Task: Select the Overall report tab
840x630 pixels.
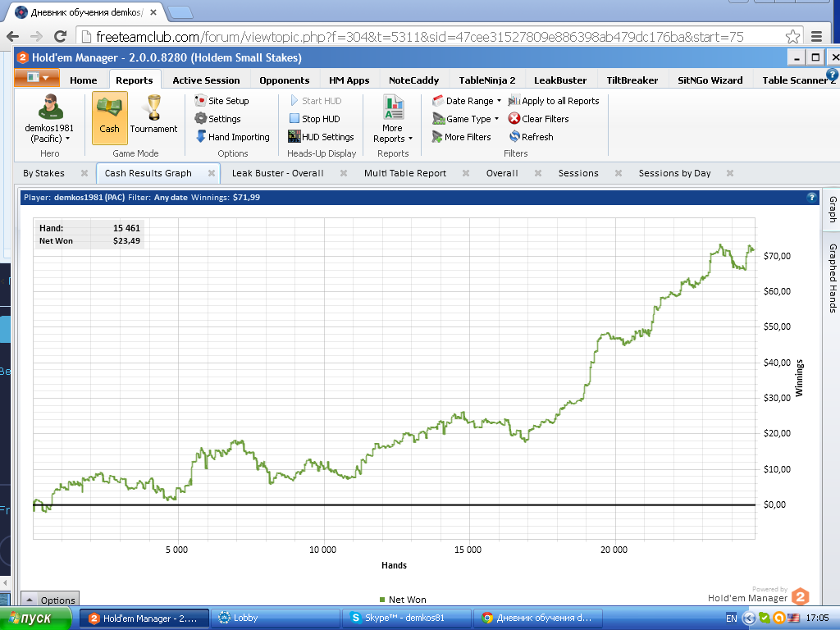Action: point(502,173)
